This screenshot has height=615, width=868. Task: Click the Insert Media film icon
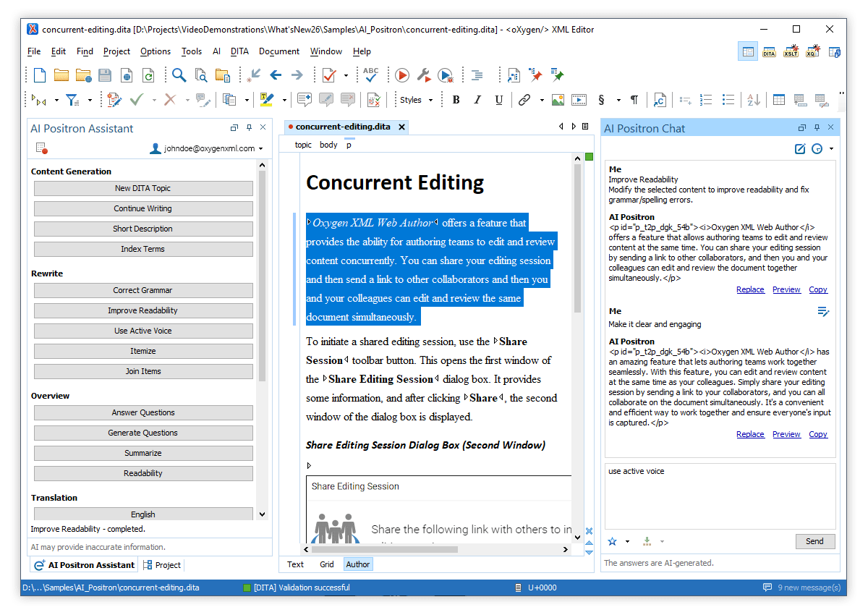(579, 100)
